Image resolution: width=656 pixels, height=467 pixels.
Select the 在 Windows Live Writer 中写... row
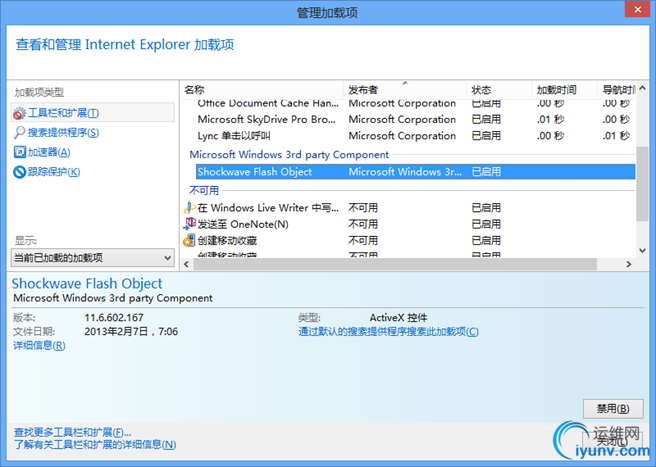[x=409, y=208]
